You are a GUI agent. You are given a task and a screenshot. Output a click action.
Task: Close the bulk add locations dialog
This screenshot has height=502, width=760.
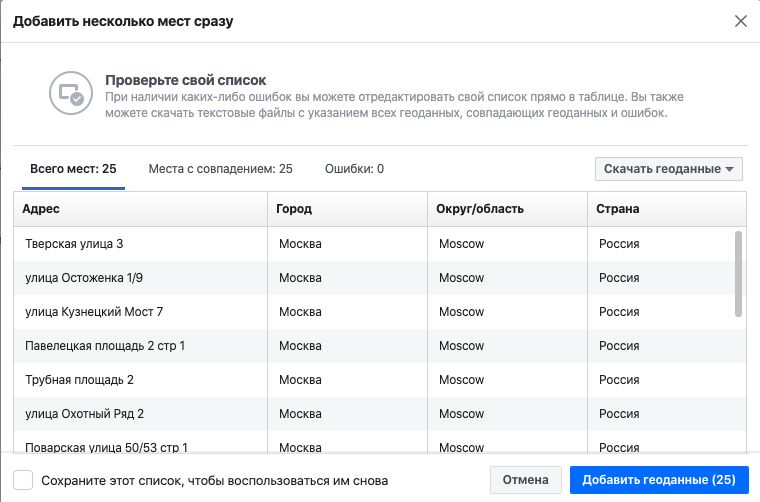[x=740, y=21]
